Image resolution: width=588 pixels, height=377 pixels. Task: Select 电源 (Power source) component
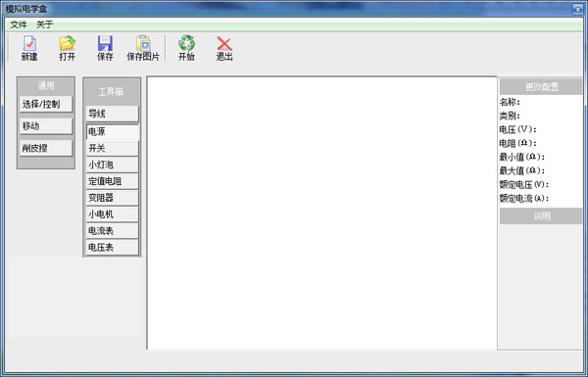click(112, 132)
